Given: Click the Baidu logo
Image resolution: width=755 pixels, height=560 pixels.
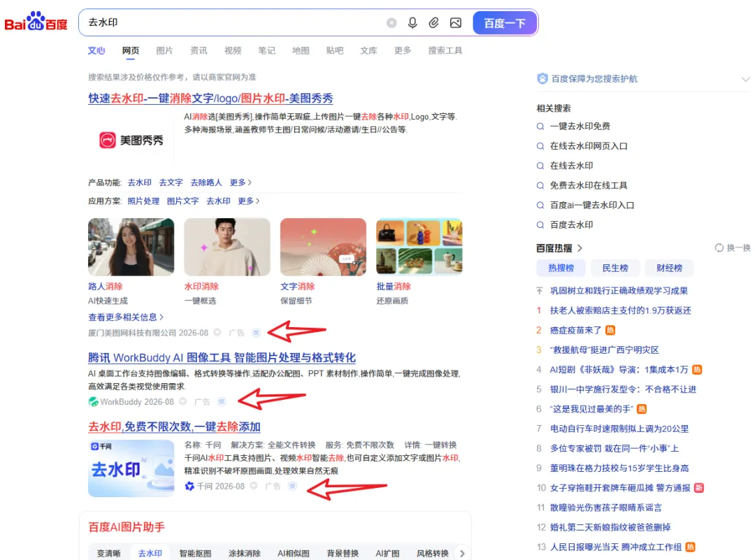Looking at the screenshot, I should click(x=36, y=22).
